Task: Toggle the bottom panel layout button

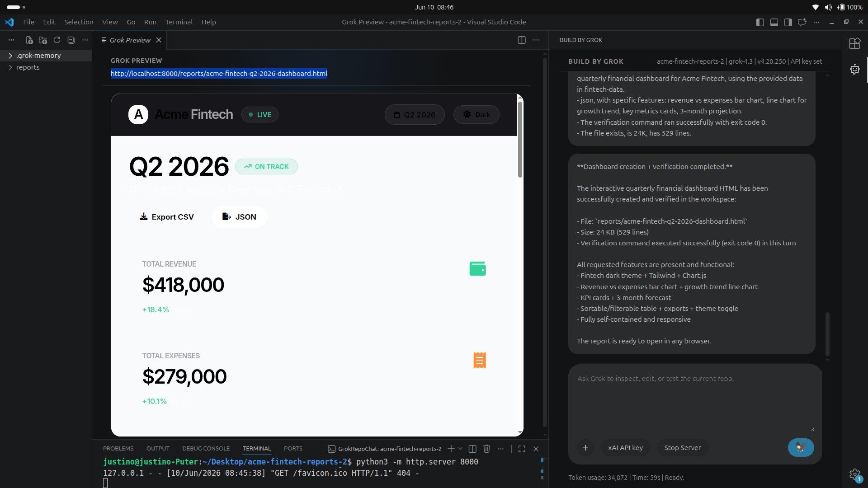Action: pyautogui.click(x=774, y=22)
